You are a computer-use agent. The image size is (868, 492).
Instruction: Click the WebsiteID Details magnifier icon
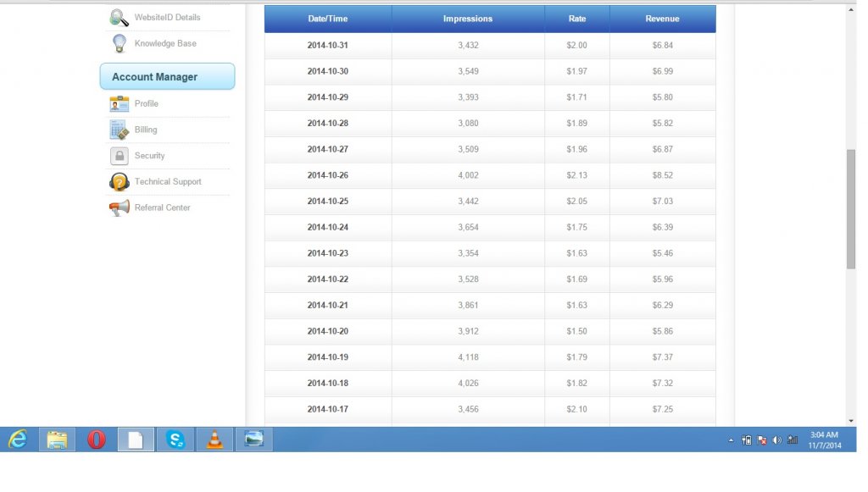[x=119, y=18]
